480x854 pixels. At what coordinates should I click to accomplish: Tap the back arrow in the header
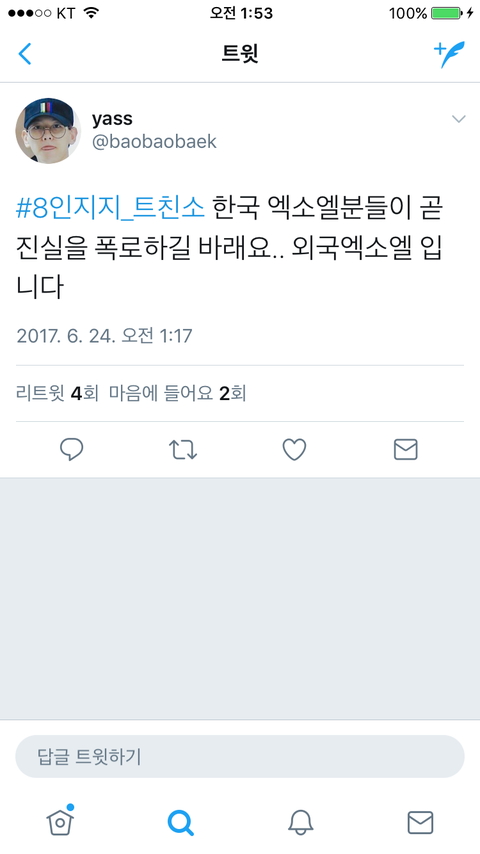[x=25, y=54]
